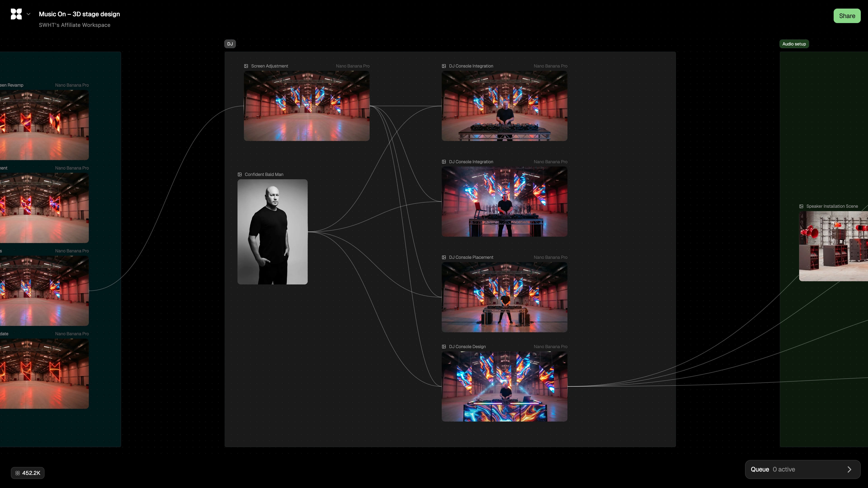The height and width of the screenshot is (488, 868).
Task: Click the SWHT's Affiliate Workspace link
Action: tap(74, 25)
